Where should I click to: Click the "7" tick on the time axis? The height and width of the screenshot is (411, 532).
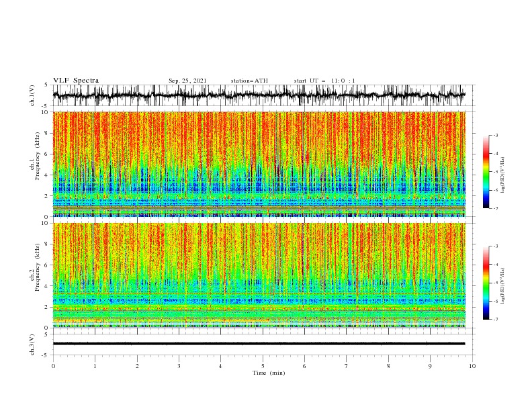[347, 366]
